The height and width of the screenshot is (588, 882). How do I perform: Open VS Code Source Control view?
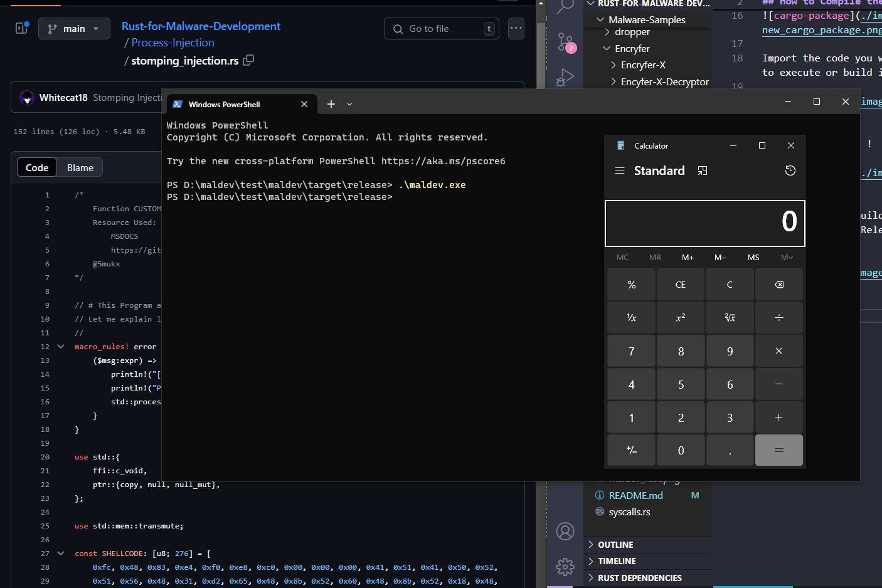click(566, 43)
